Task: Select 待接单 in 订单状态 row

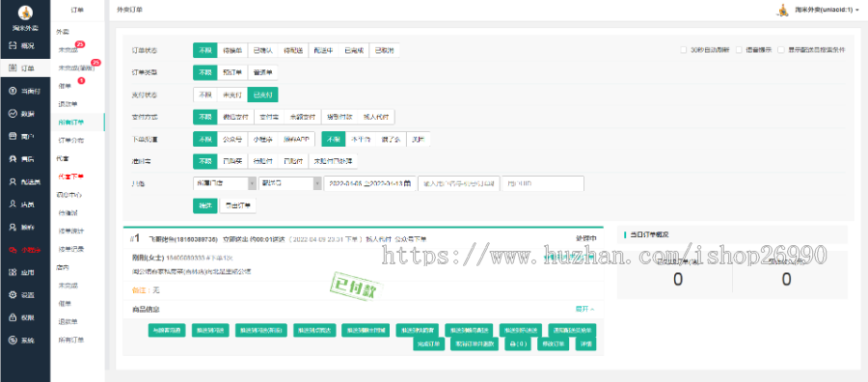Action: 231,50
